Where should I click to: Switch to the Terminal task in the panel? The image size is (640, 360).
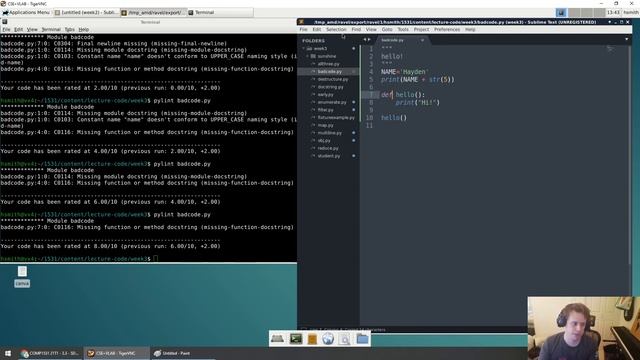pyautogui.click(x=220, y=13)
